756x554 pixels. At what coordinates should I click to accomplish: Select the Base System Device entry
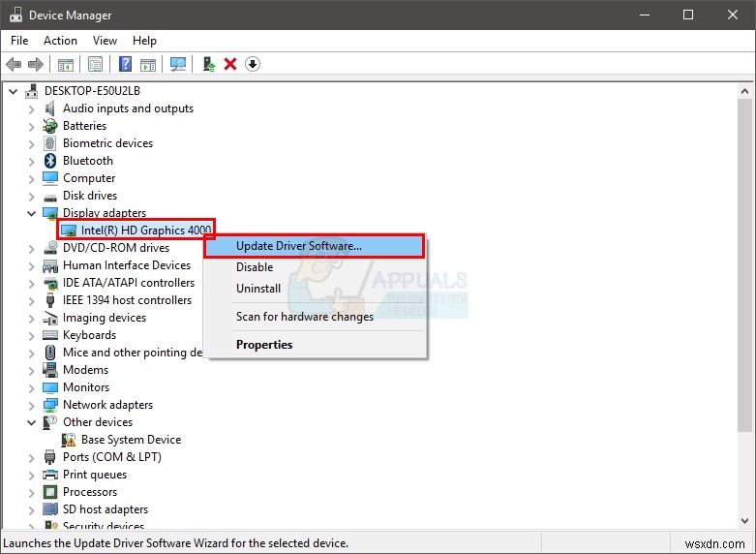tap(131, 440)
